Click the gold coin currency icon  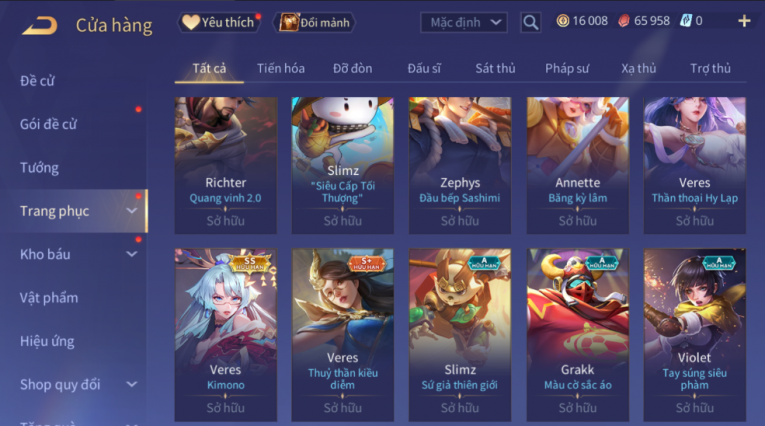pyautogui.click(x=563, y=21)
